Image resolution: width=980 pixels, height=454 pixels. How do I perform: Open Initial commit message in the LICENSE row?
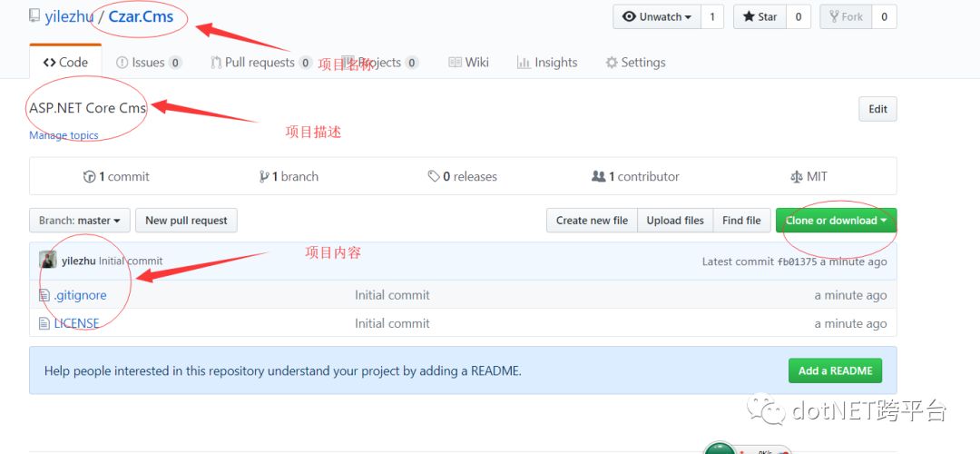392,323
